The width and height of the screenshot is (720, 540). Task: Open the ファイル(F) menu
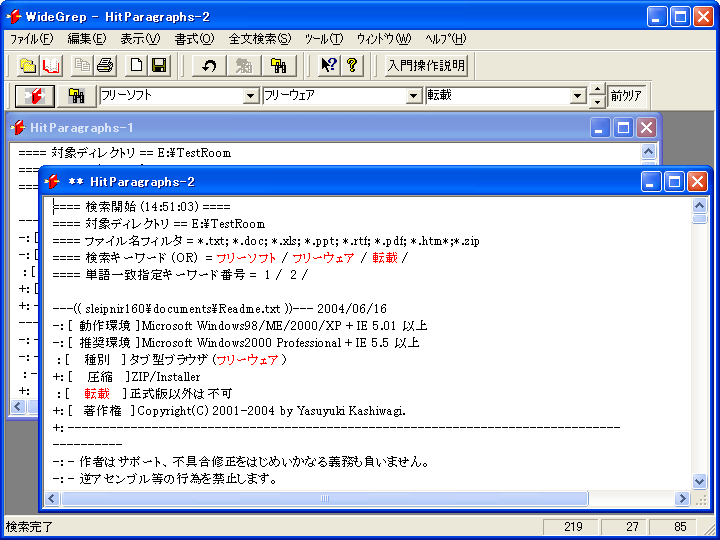(32, 39)
